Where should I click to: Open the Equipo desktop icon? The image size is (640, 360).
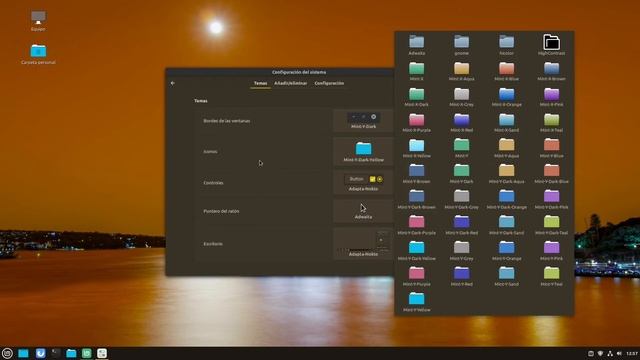38,21
